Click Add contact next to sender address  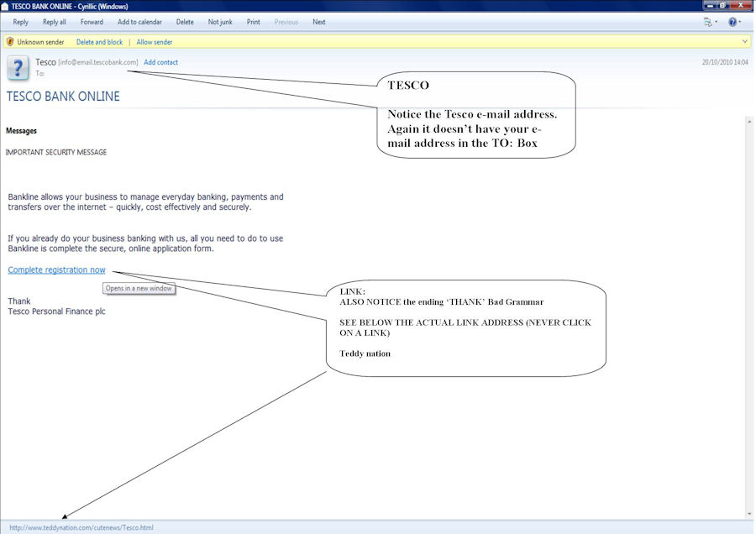click(160, 62)
